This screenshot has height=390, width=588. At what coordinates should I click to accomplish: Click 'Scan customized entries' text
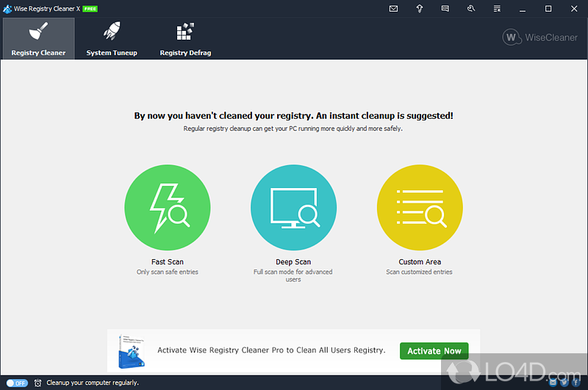(419, 272)
